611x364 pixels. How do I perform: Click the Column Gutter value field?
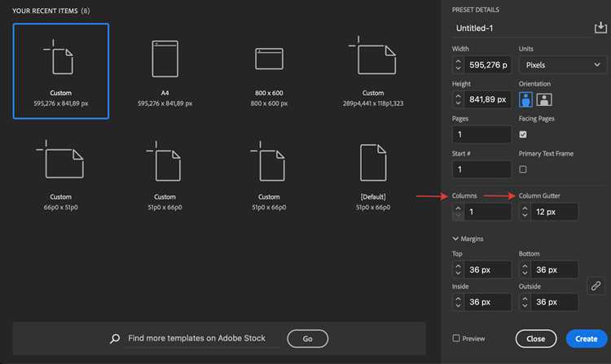coord(555,213)
